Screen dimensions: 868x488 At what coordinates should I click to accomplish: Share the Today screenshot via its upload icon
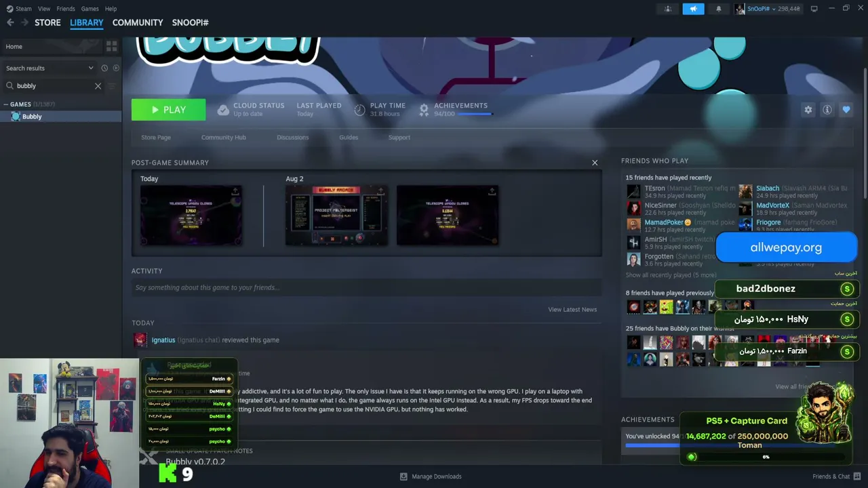(235, 192)
